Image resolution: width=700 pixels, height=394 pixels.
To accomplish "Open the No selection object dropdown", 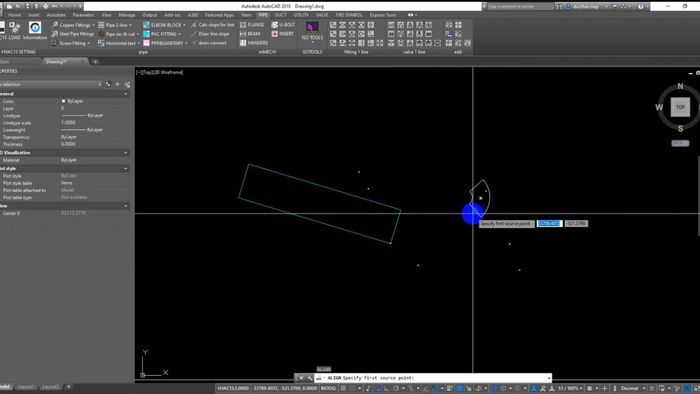I will (50, 84).
